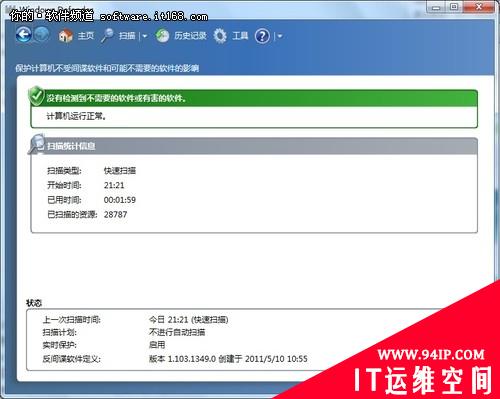Select the 上一次扫描时间 label
The image size is (500, 399).
[71, 320]
